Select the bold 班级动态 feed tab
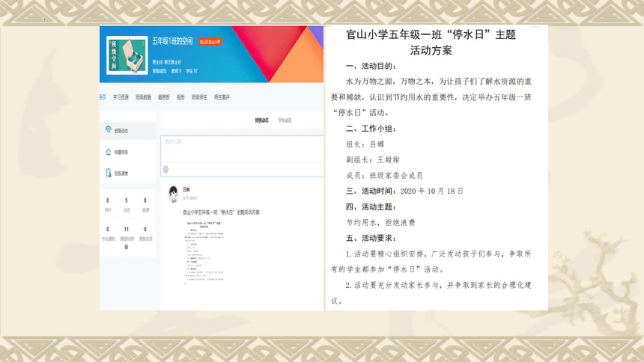The height and width of the screenshot is (362, 644). 261,120
